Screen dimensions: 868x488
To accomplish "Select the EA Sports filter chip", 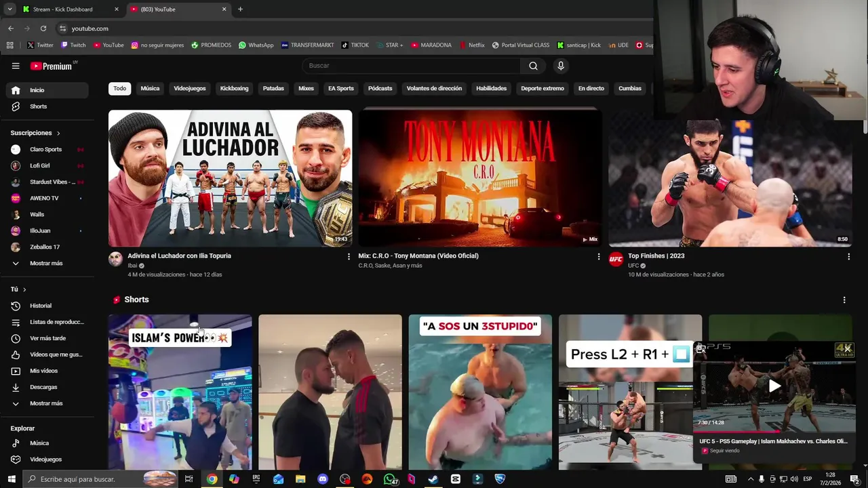I will (x=341, y=89).
